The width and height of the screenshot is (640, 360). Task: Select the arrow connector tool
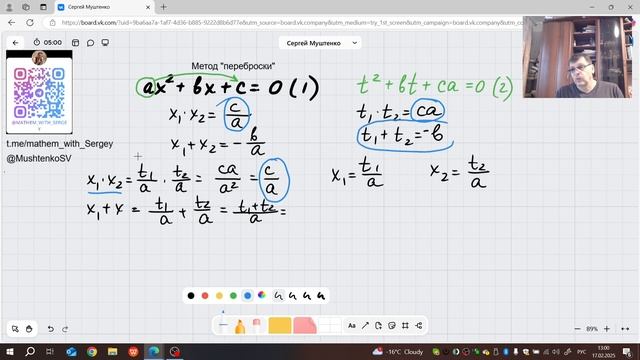(x=365, y=326)
